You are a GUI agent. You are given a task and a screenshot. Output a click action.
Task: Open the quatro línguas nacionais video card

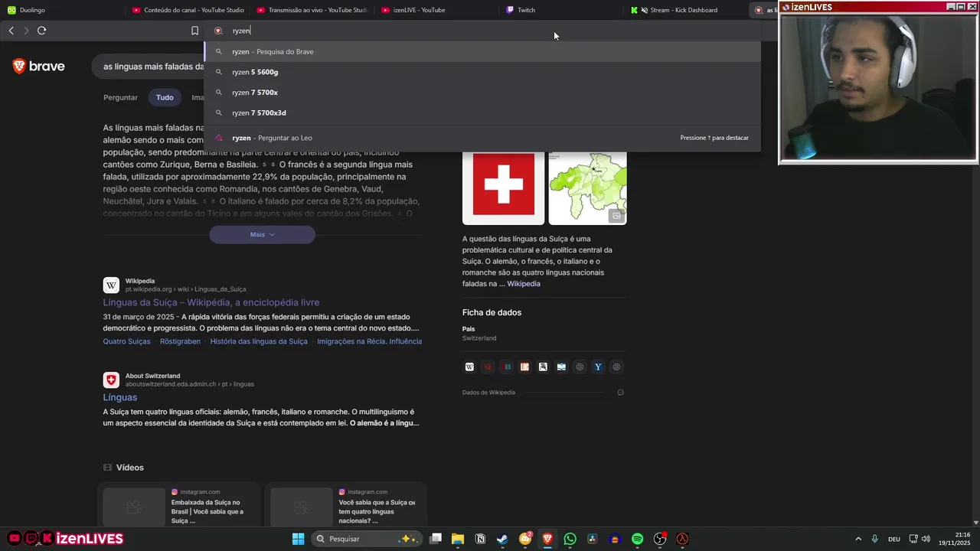(345, 507)
